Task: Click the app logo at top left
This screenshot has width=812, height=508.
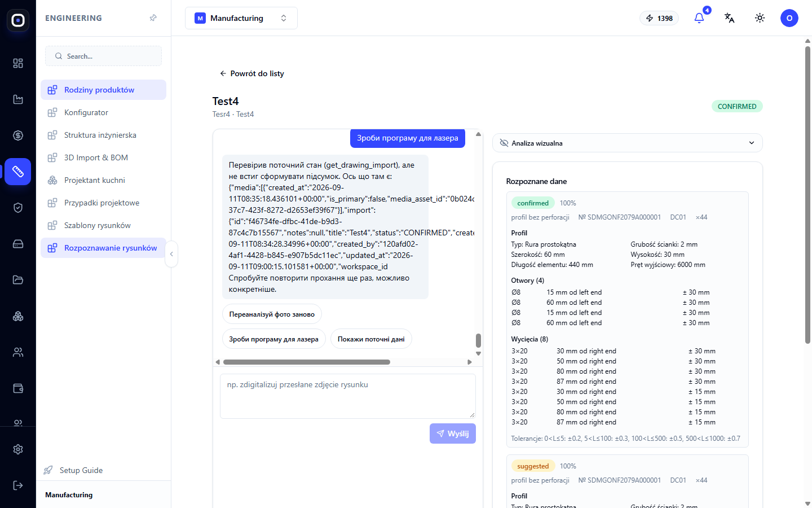Action: pos(18,20)
